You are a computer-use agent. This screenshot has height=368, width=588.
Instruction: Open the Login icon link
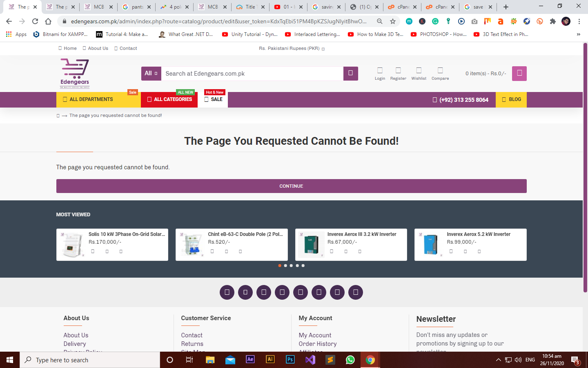pos(380,74)
